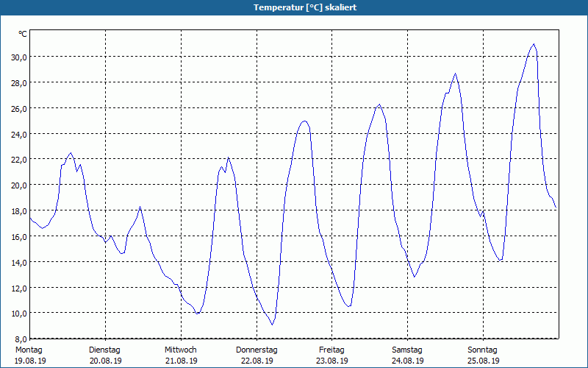Click the 14,0 y-axis label
Image resolution: width=588 pixels, height=368 pixels.
[x=19, y=262]
